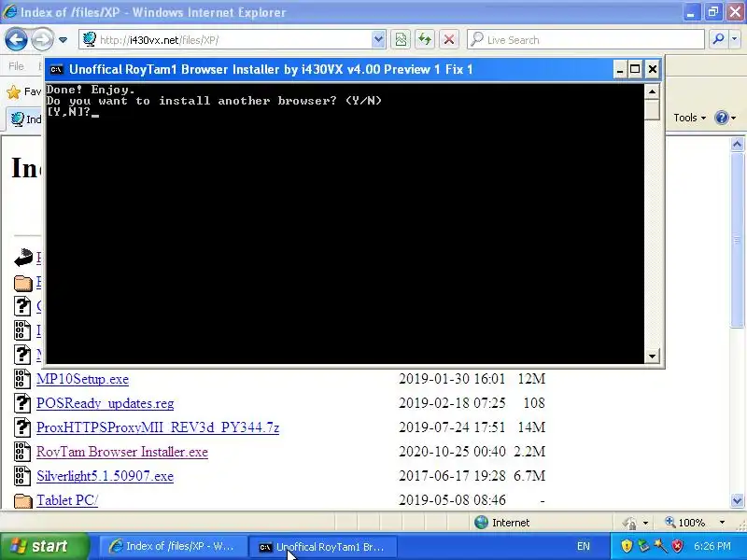The width and height of the screenshot is (747, 560).
Task: Open the Silverlight5.1.50907.exe link
Action: [x=105, y=476]
